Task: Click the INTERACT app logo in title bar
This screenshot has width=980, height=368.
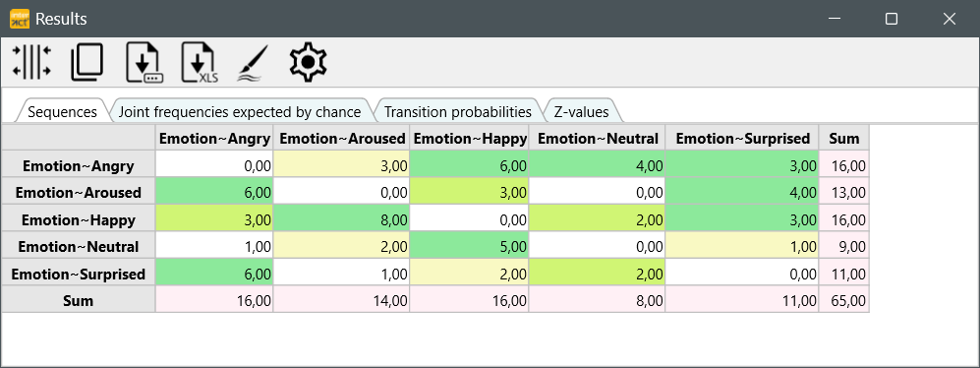Action: point(20,19)
